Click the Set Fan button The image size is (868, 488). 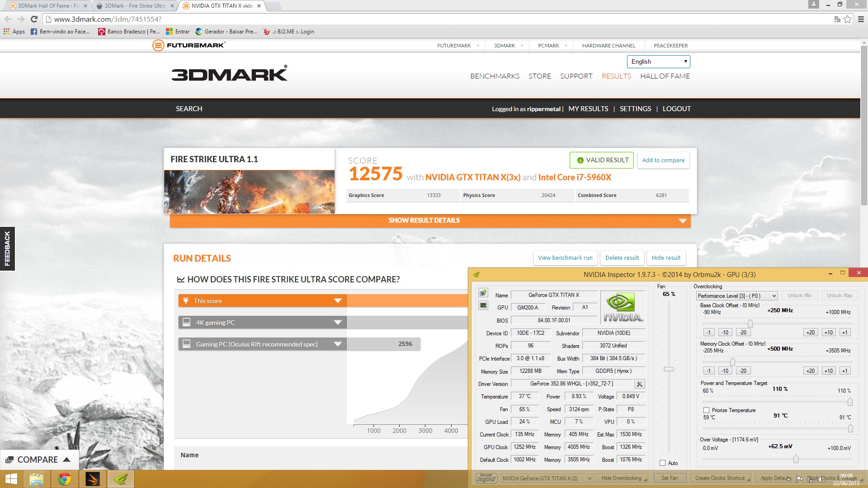(x=670, y=478)
